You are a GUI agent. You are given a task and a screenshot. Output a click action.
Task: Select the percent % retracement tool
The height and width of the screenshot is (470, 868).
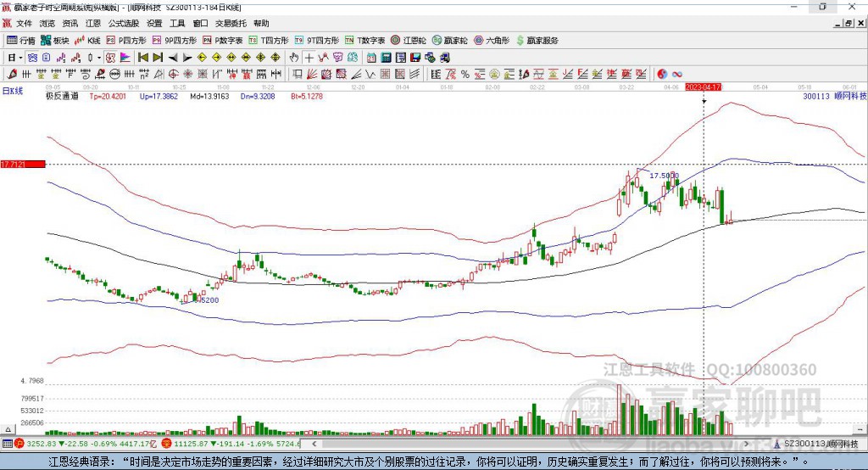point(465,75)
